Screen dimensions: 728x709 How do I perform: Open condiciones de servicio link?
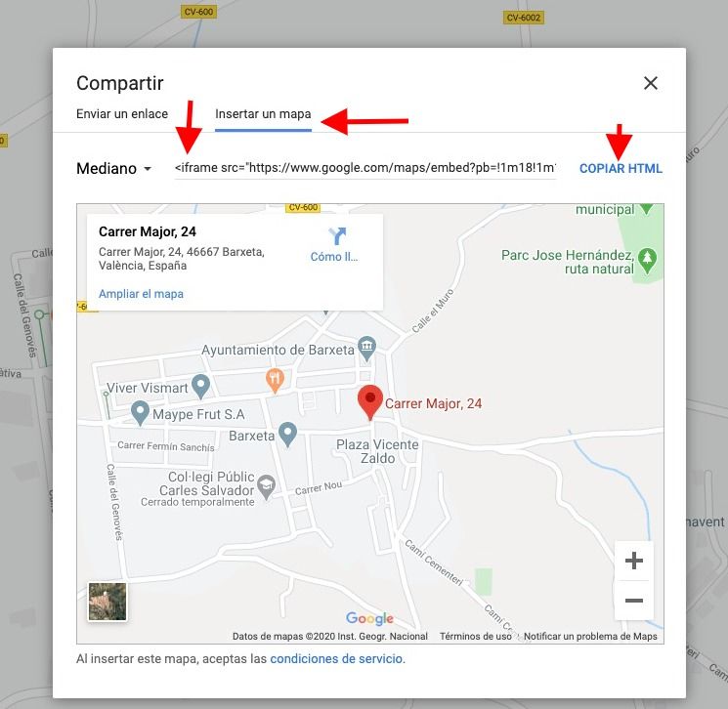pos(337,659)
